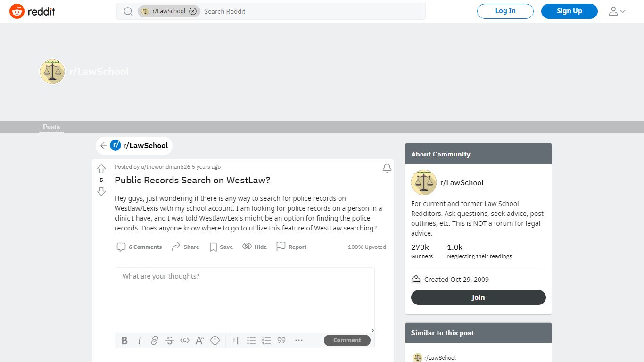
Task: Apply heading formatting
Action: coord(236,340)
